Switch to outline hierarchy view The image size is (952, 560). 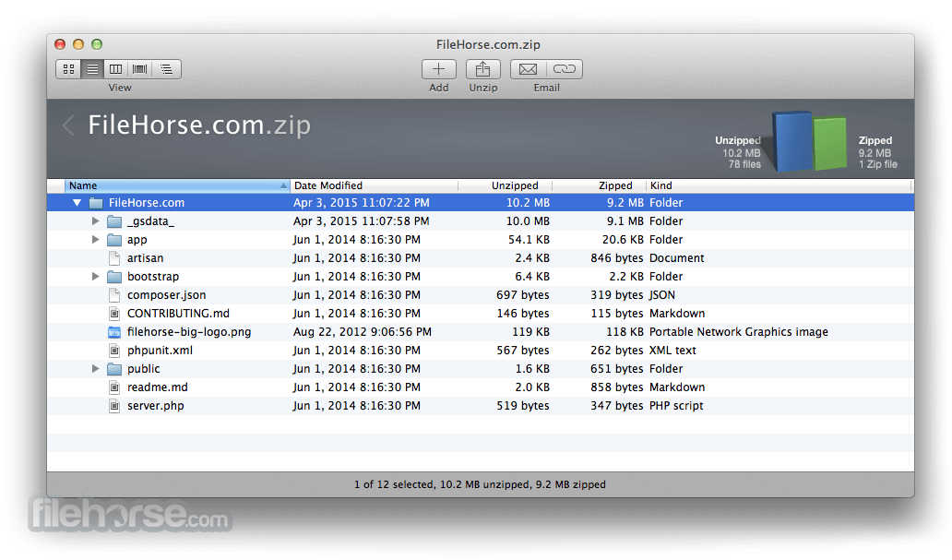(x=166, y=69)
